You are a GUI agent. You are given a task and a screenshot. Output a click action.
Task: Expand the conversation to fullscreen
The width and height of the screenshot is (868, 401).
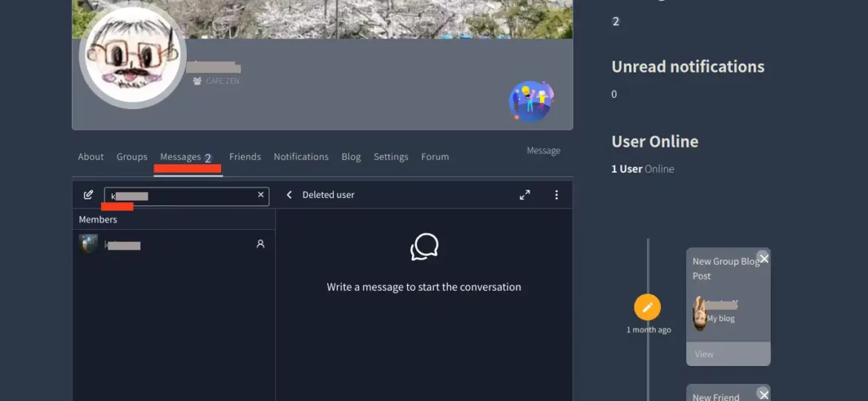(x=525, y=195)
